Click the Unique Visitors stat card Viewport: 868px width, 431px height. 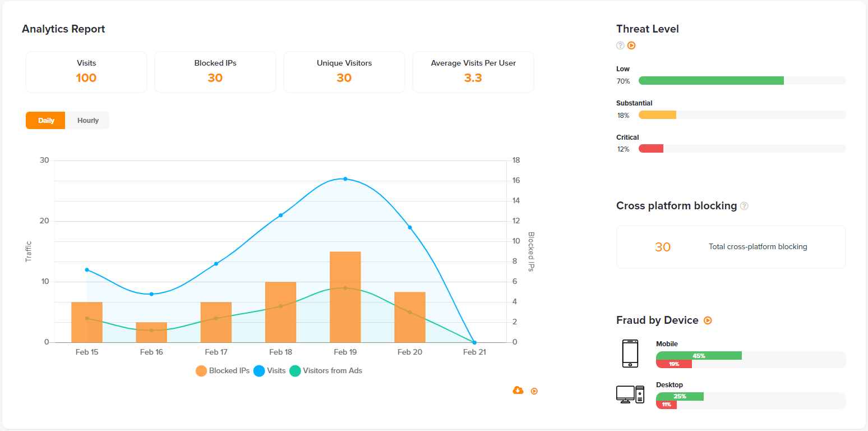pos(344,72)
